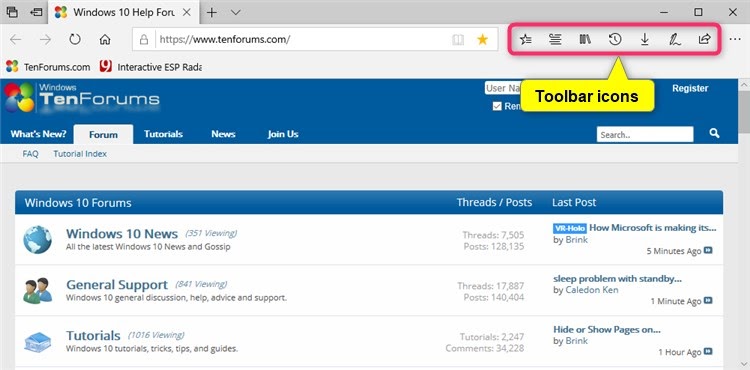This screenshot has height=370, width=750.
Task: Open the News navigation tab
Action: click(x=223, y=134)
